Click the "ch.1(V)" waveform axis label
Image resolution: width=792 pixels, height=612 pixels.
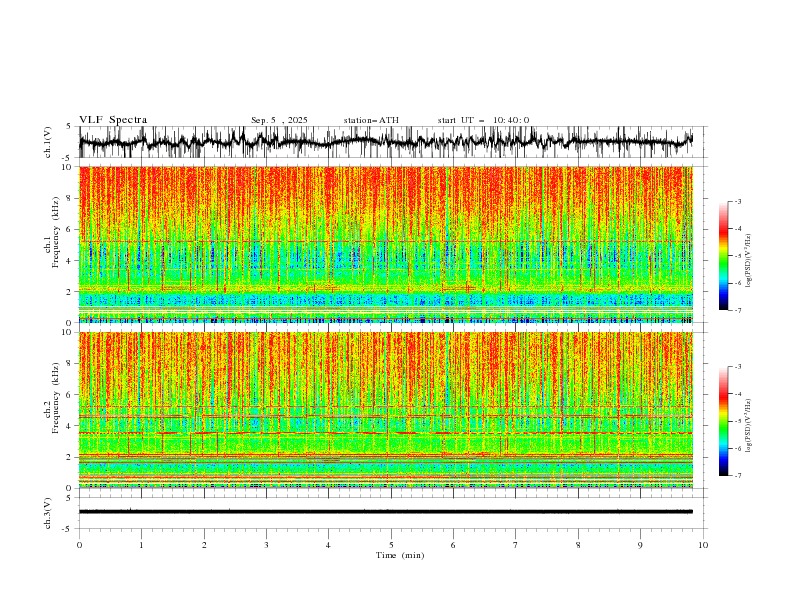[48, 142]
